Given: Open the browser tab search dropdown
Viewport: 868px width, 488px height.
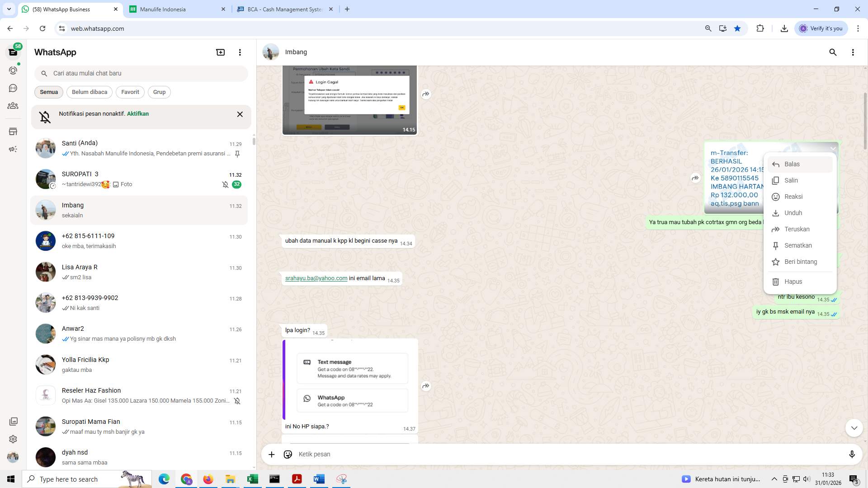Looking at the screenshot, I should pyautogui.click(x=8, y=9).
